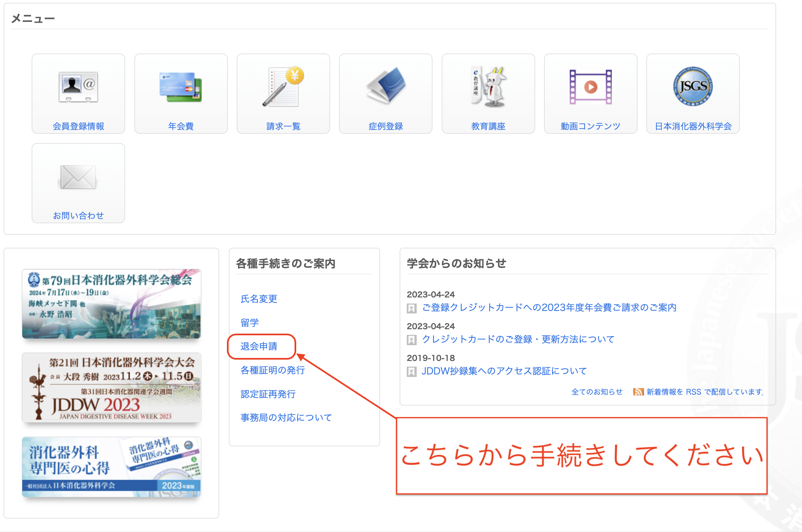Open クレジットカードのご登録・更新方法について notice

click(518, 339)
